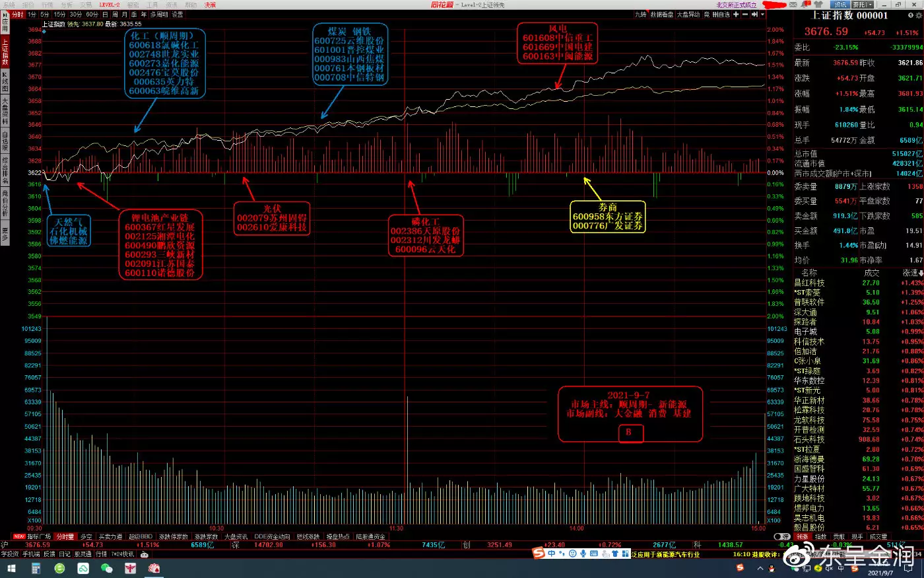Image resolution: width=924 pixels, height=578 pixels.
Task: Open the skin T-shirt icon
Action: click(818, 5)
